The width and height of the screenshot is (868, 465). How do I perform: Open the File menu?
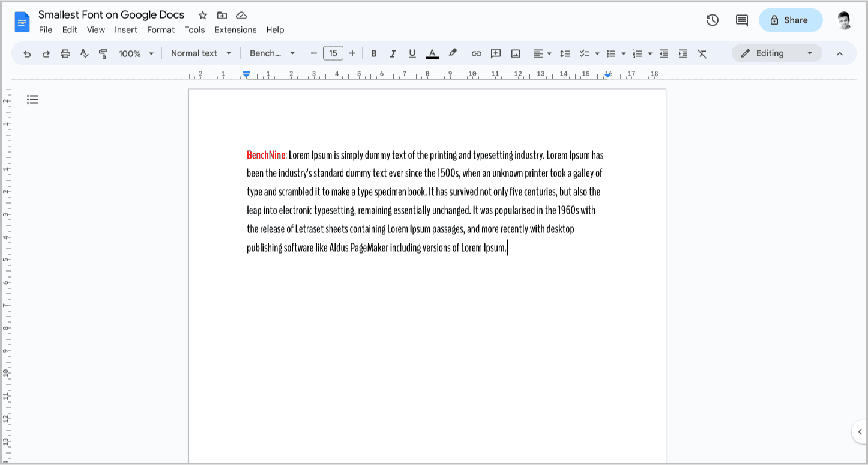(x=46, y=30)
